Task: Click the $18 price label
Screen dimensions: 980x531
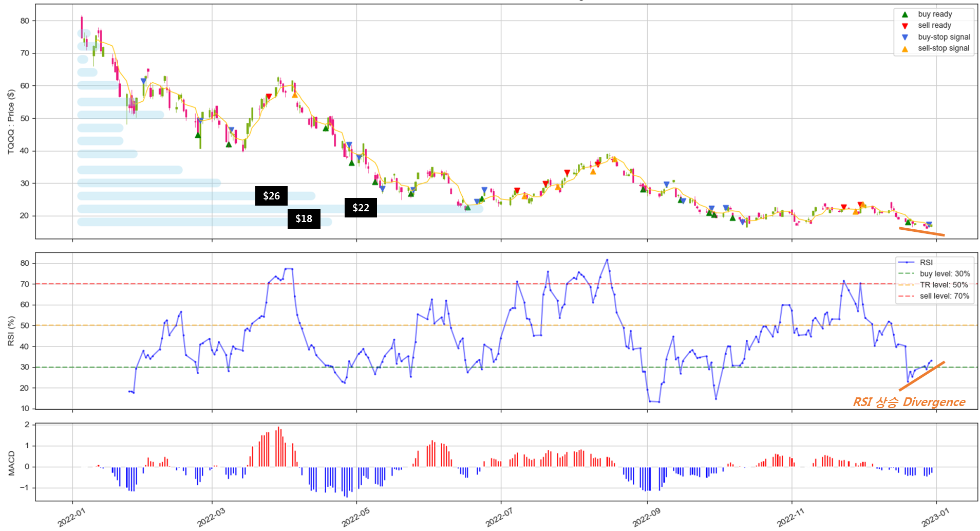Action: (304, 219)
